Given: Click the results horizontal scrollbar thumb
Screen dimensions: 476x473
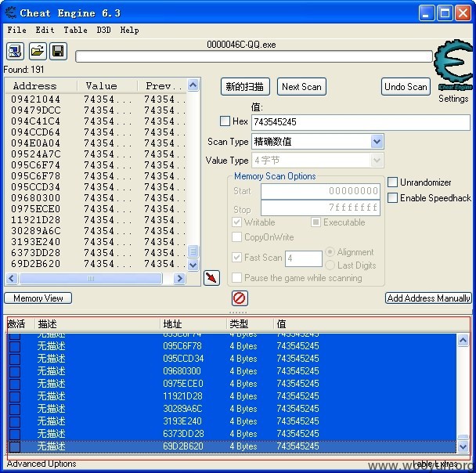Looking at the screenshot, I should [x=91, y=278].
